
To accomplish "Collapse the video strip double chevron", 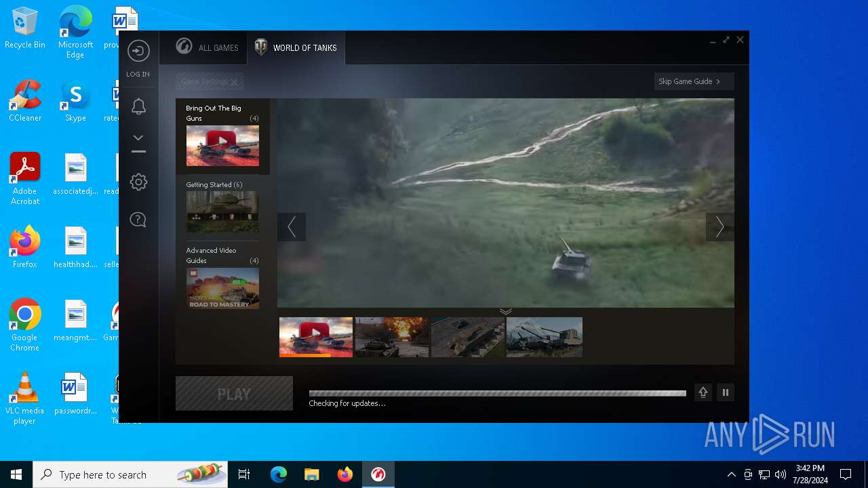I will click(506, 311).
